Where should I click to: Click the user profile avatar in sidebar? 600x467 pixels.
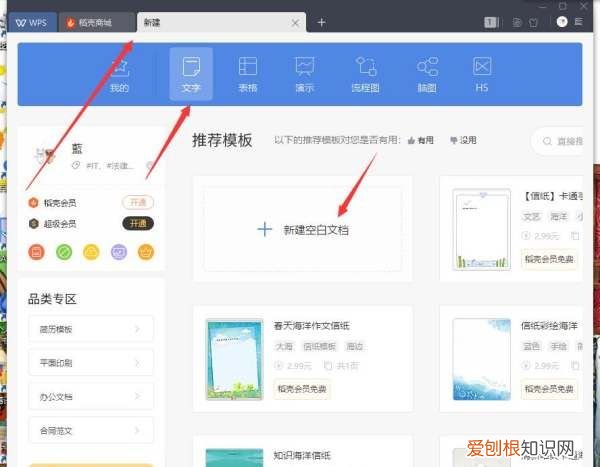click(x=45, y=155)
